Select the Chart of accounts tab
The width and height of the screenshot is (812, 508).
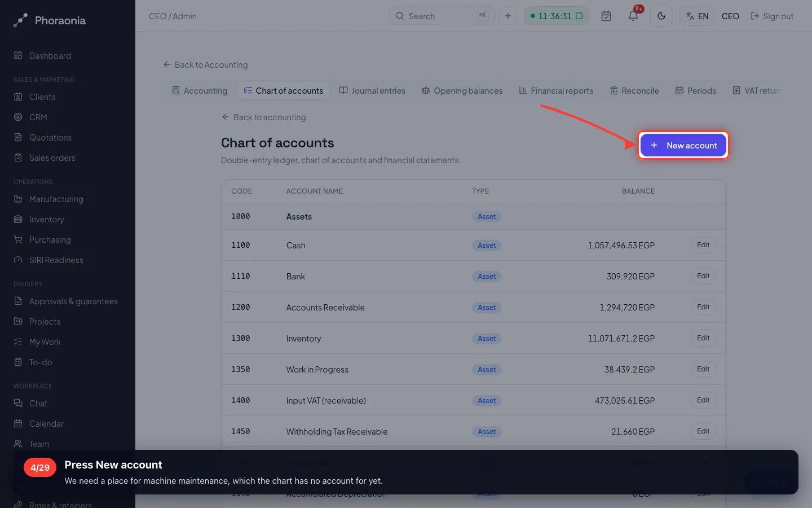[x=284, y=91]
